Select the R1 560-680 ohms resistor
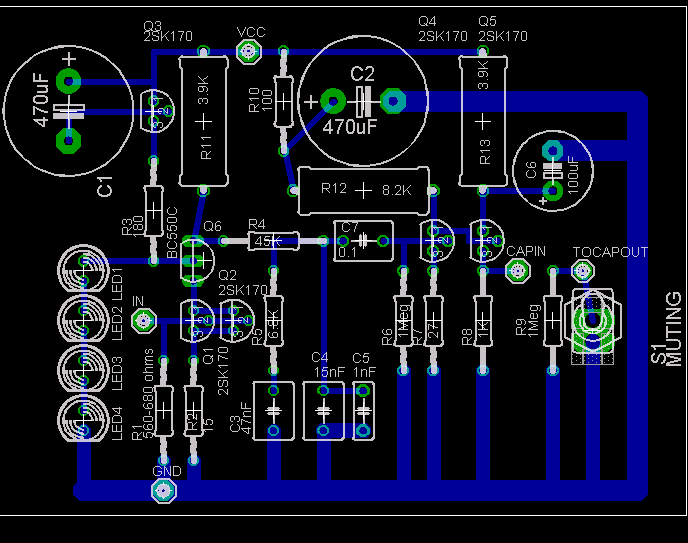 pos(164,411)
